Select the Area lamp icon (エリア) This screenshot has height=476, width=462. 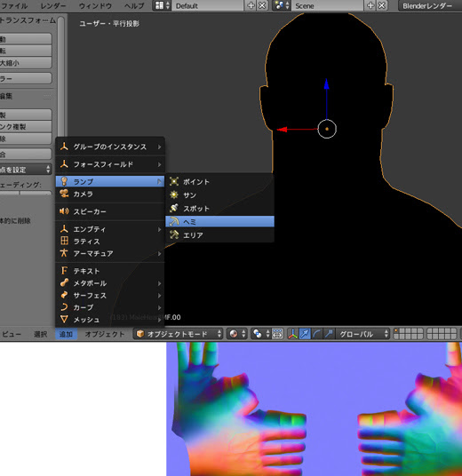point(174,234)
